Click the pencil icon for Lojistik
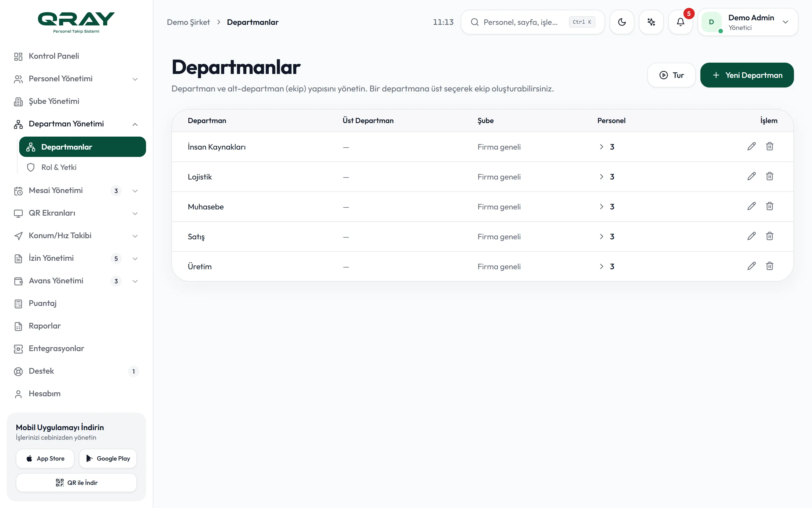Screen dimensions: 812x508 [x=751, y=176]
